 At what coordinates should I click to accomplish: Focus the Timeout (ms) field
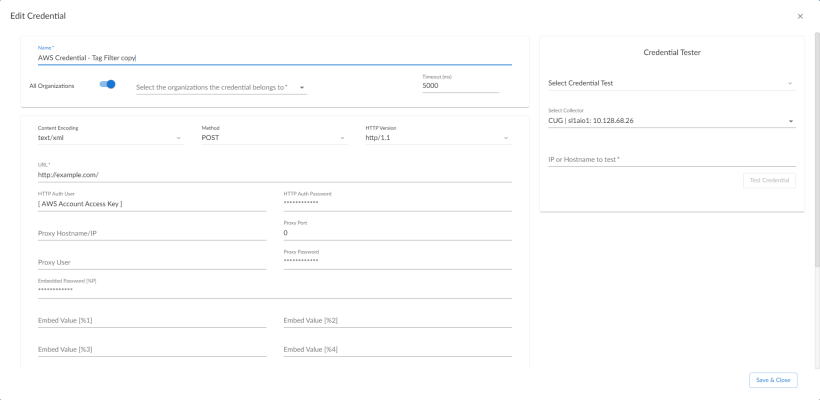[x=460, y=86]
